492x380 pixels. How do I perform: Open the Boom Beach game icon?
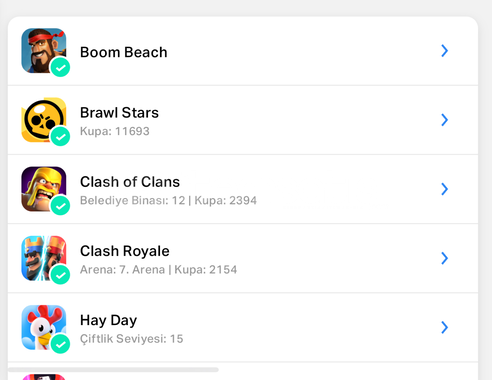click(x=44, y=51)
